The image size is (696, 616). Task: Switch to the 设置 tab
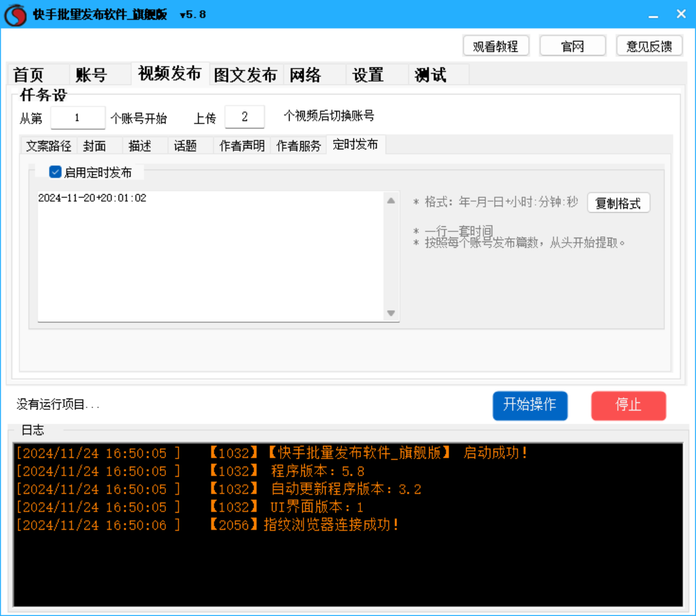[x=377, y=74]
